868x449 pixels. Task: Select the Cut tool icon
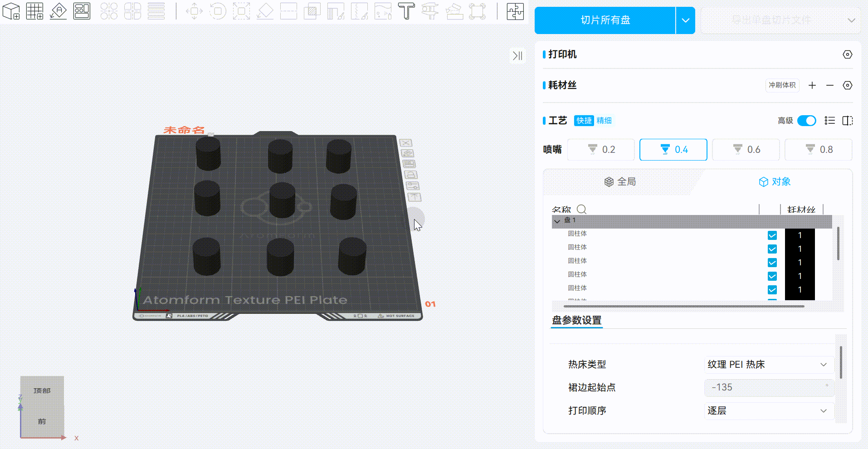(x=288, y=11)
